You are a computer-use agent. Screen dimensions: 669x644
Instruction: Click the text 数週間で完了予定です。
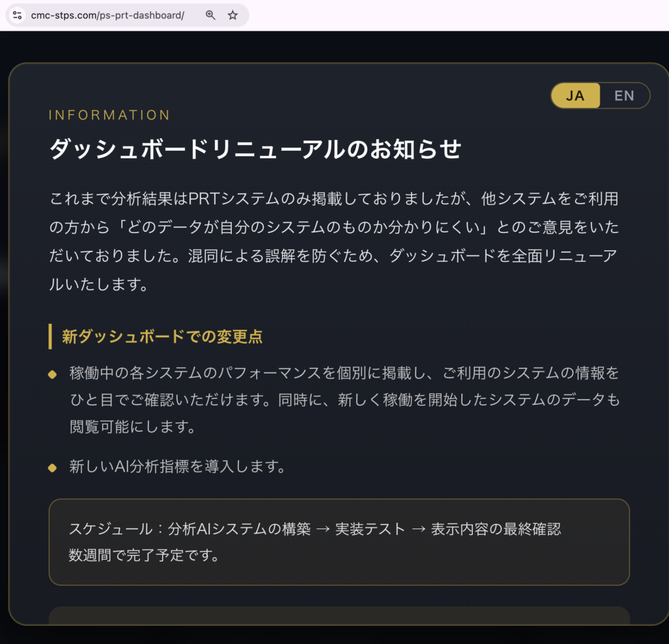coord(144,555)
